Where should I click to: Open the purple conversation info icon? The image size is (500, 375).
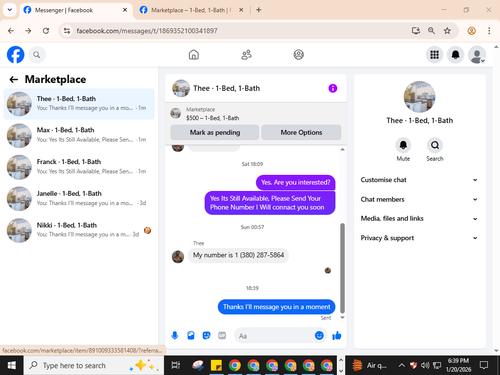pos(333,88)
